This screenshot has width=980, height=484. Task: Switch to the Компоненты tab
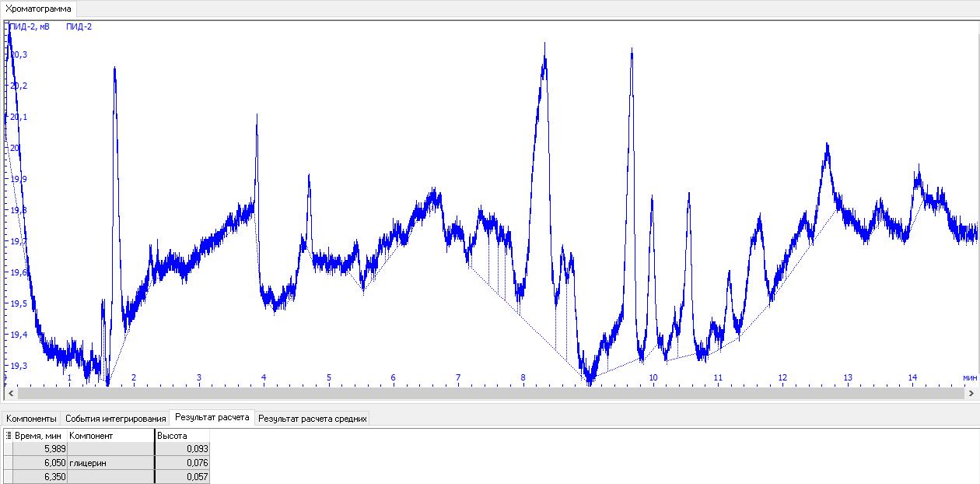click(31, 419)
